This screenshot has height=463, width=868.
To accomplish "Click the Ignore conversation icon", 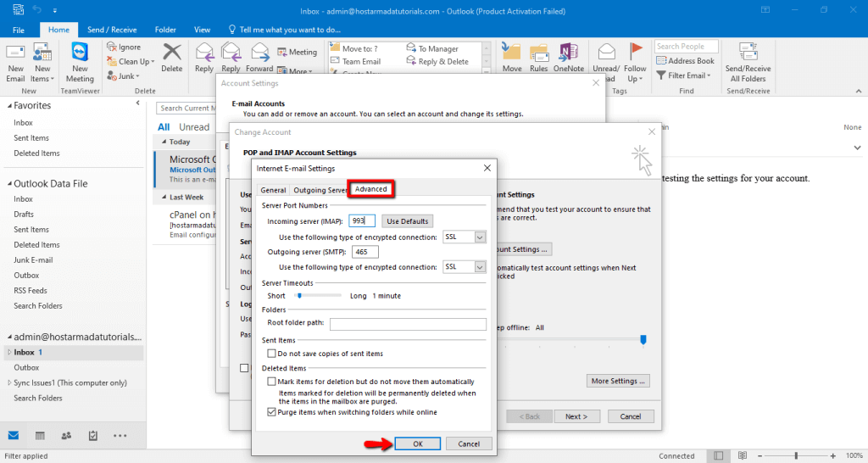I will tap(113, 47).
